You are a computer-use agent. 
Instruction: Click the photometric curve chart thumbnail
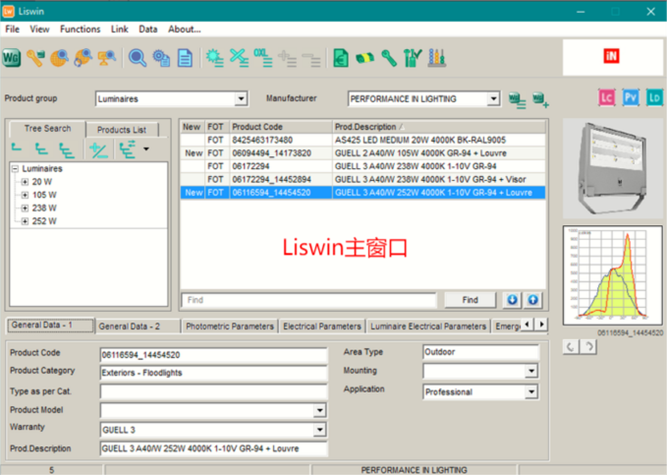pyautogui.click(x=613, y=276)
